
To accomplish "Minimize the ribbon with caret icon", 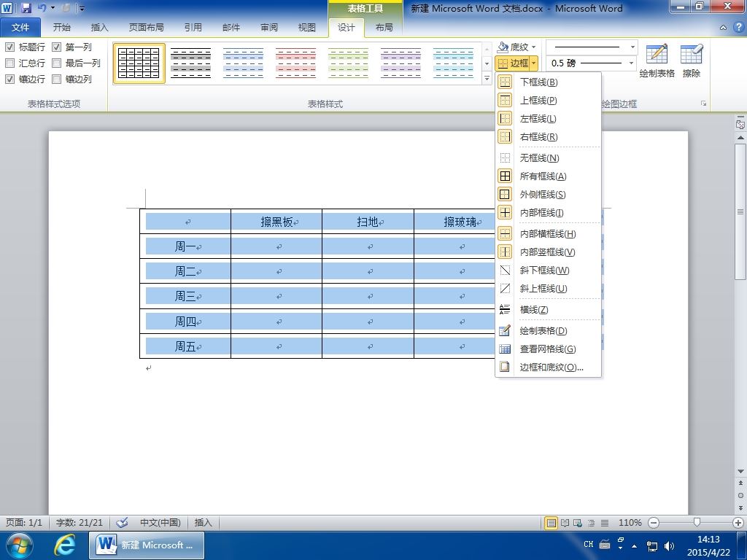I will click(723, 28).
